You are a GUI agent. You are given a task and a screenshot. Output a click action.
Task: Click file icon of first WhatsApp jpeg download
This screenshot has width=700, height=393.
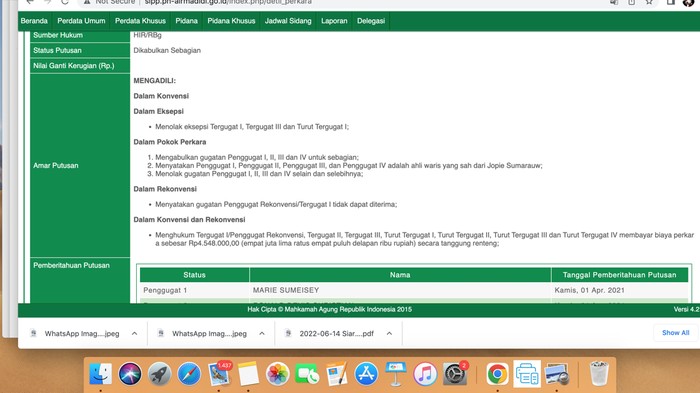click(33, 333)
